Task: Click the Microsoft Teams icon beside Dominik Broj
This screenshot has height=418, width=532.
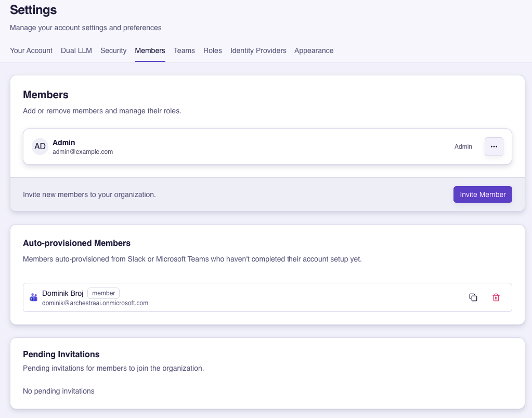Action: [33, 297]
